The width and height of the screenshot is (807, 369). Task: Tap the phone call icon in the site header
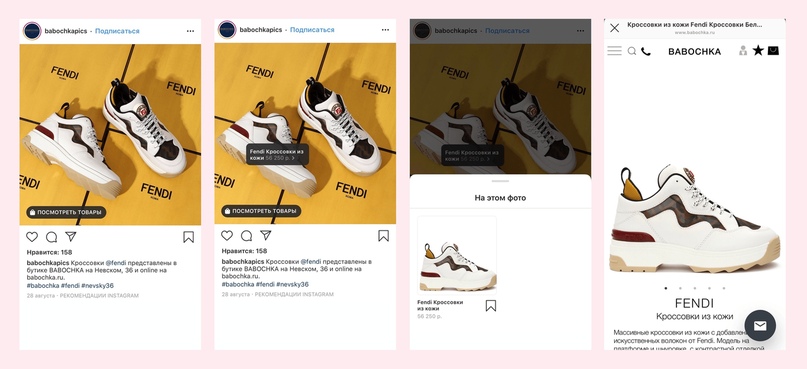(645, 51)
